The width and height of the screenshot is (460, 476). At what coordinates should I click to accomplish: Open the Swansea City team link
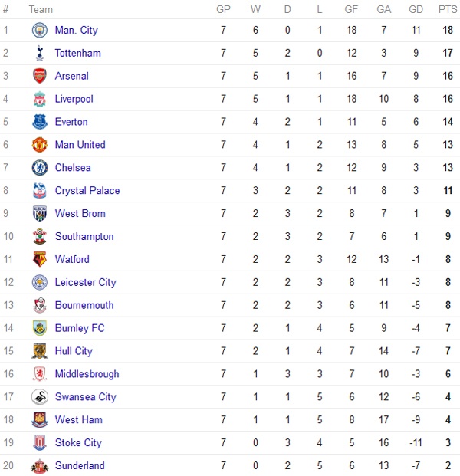[x=85, y=397]
